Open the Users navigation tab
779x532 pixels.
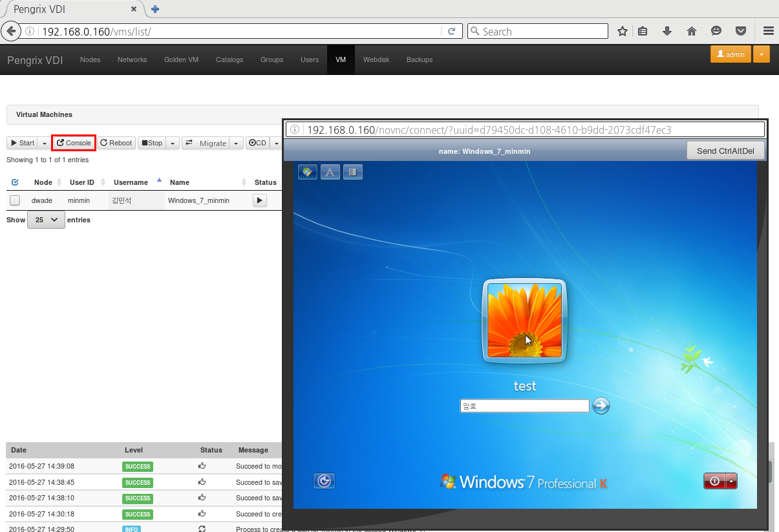coord(310,59)
